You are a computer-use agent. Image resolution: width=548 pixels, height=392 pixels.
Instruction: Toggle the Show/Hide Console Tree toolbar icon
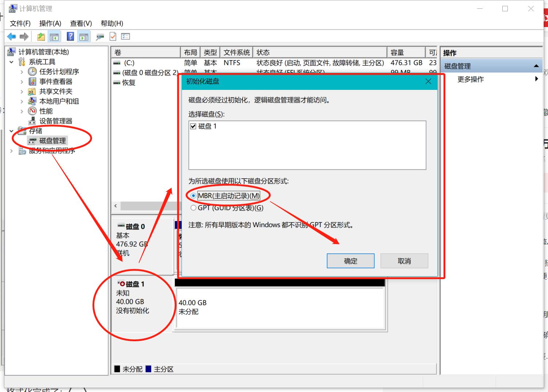[54, 37]
